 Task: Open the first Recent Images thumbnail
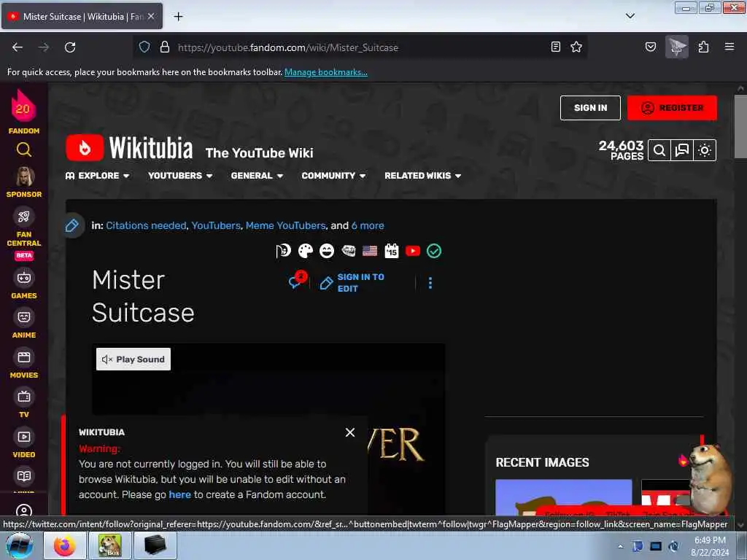[564, 497]
